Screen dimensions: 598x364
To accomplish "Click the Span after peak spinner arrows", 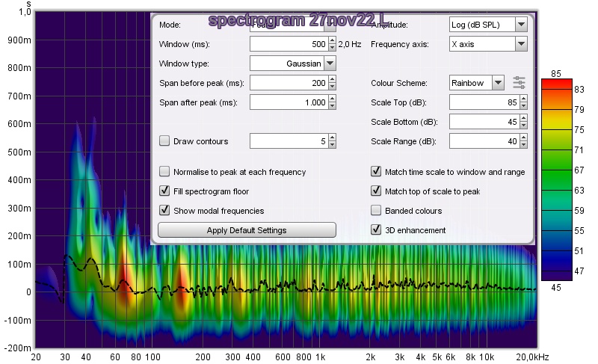I will [x=332, y=102].
